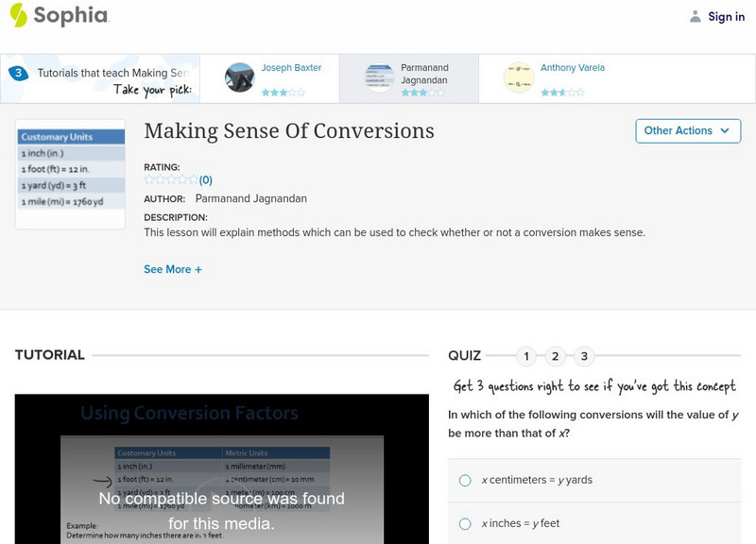Click the Sophia logo icon

click(19, 16)
